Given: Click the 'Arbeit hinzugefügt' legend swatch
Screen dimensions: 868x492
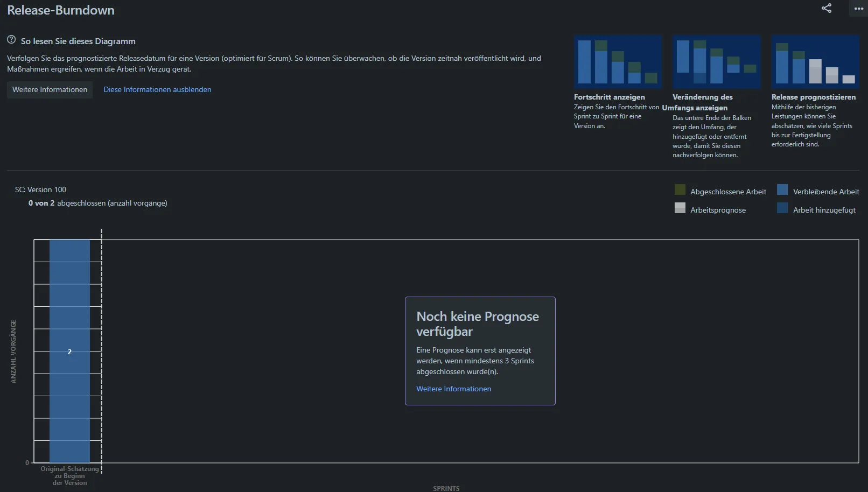Looking at the screenshot, I should (x=782, y=208).
